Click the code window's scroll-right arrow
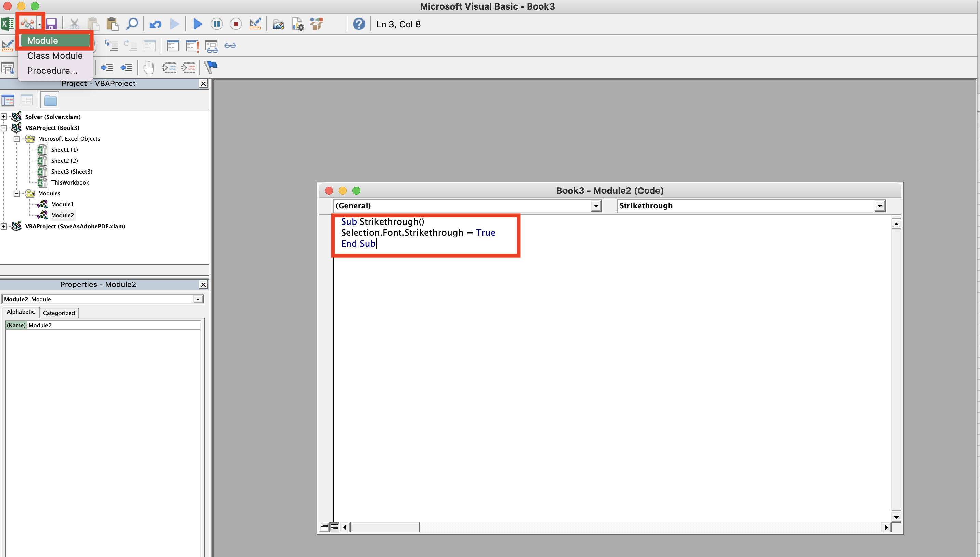The image size is (980, 557). tap(886, 527)
